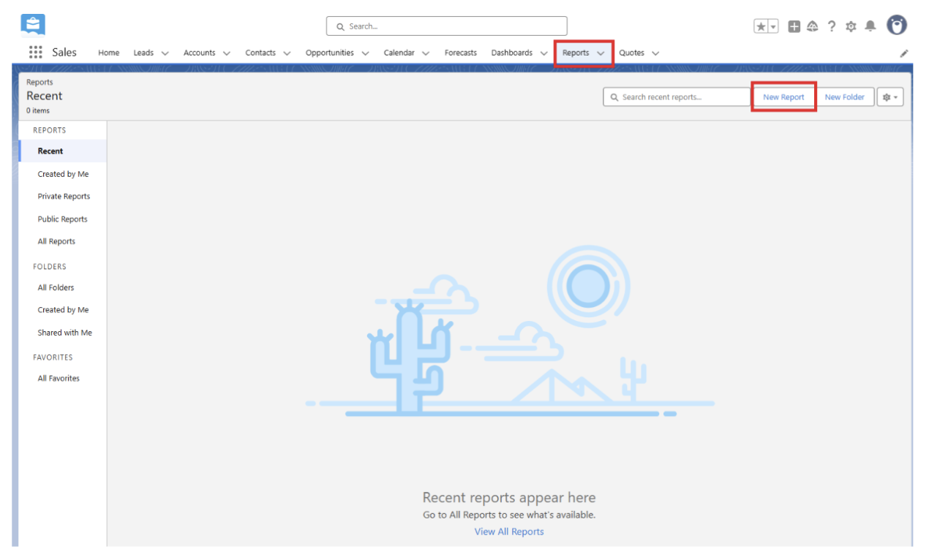Open the Calendar tab
The image size is (929, 560).
399,53
